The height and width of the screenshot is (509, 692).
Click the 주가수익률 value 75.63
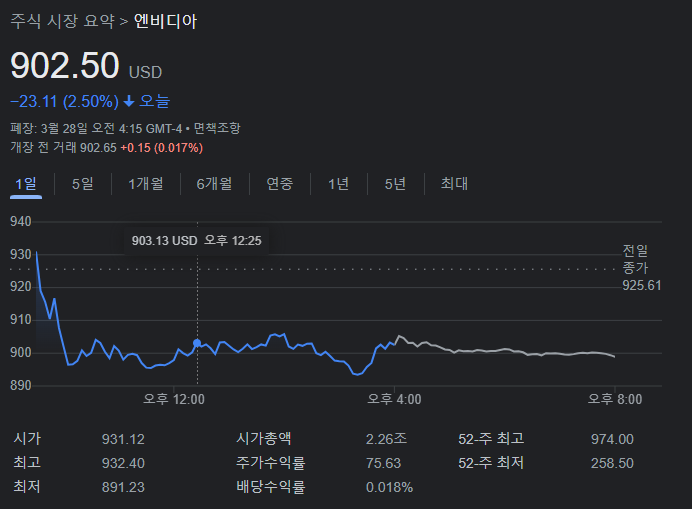tap(383, 463)
